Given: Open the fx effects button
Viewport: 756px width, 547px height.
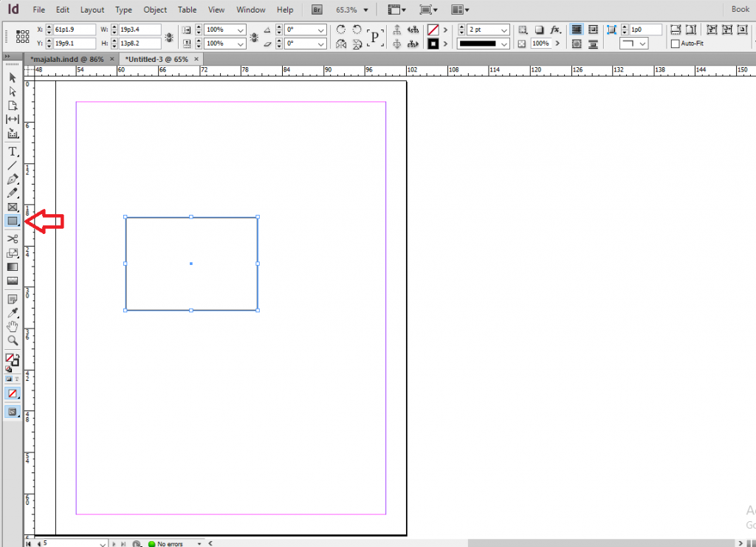Looking at the screenshot, I should click(555, 30).
